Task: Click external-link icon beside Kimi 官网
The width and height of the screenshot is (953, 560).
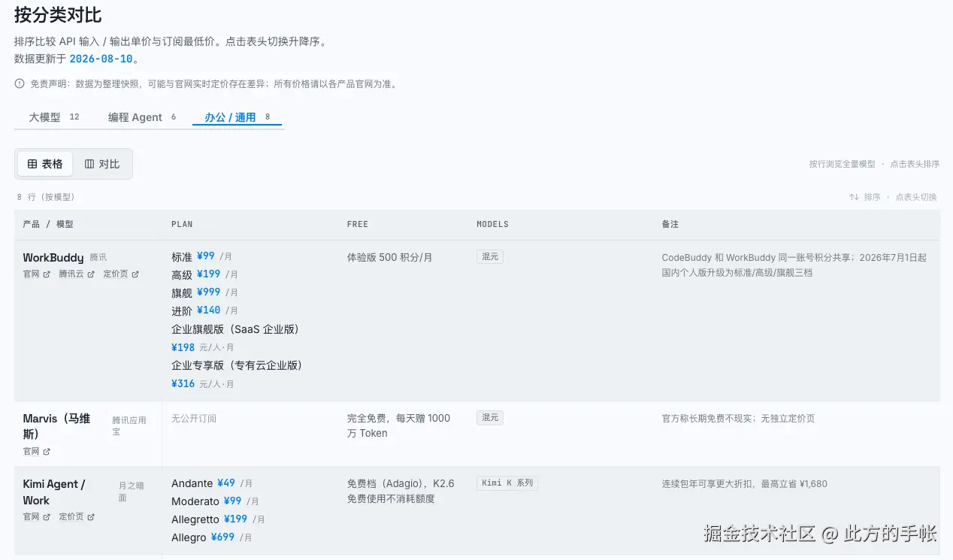Action: (47, 517)
